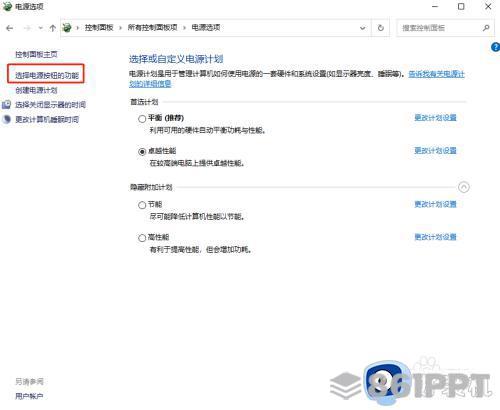
Task: Click 控制面板 in the breadcrumb path
Action: (99, 28)
